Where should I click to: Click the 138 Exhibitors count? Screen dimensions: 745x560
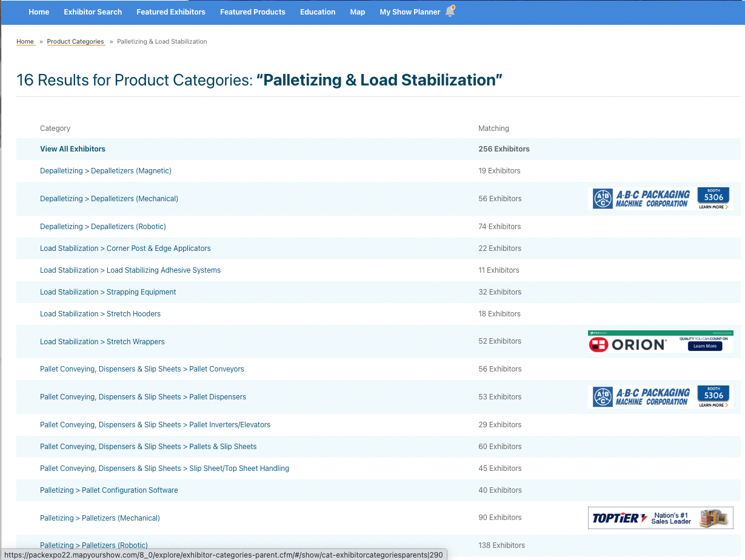coord(502,545)
